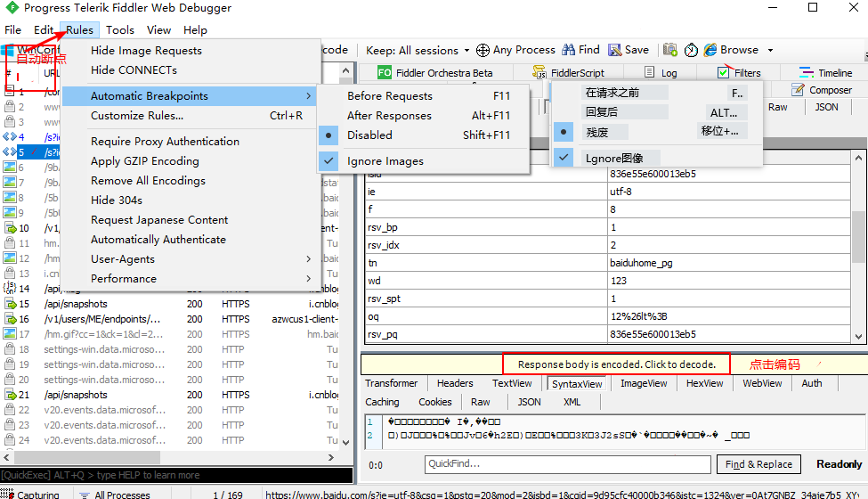Open the Help menu
This screenshot has width=868, height=499.
point(195,30)
